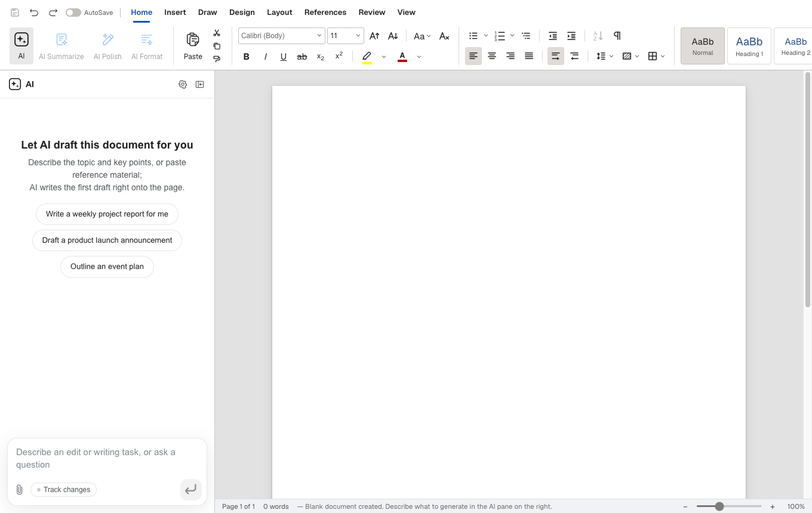The height and width of the screenshot is (513, 812).
Task: Toggle subscript formatting
Action: click(x=321, y=57)
